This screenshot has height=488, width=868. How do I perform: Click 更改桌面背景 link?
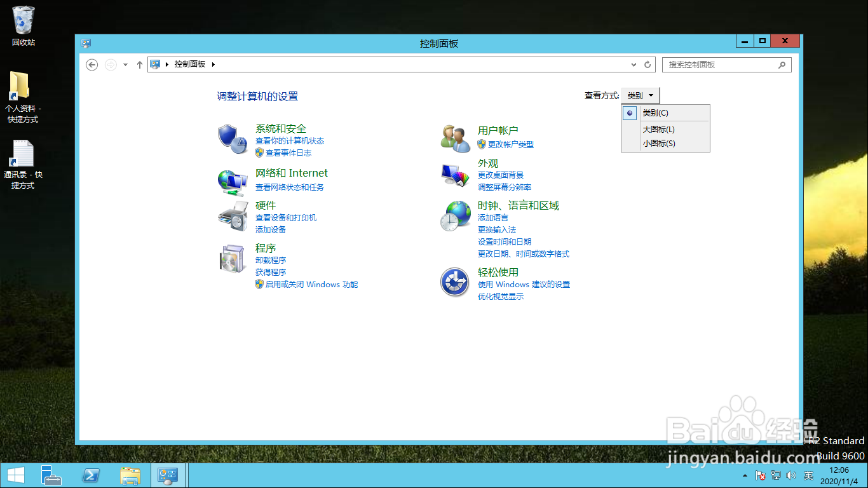501,175
